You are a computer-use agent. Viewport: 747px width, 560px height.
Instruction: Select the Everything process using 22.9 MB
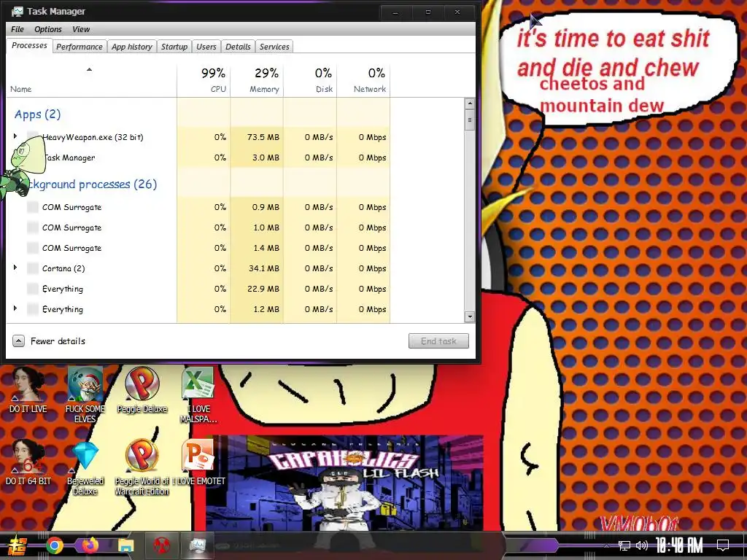[198, 289]
